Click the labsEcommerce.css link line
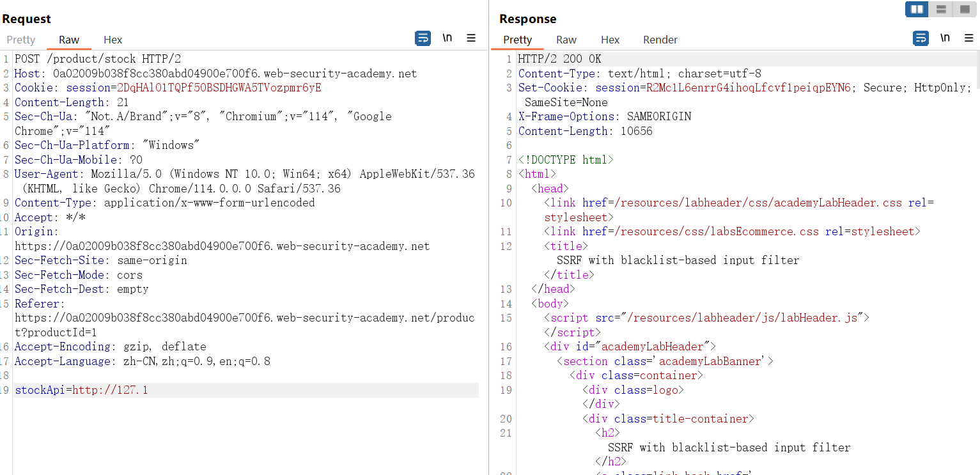This screenshot has width=980, height=475. pos(733,231)
